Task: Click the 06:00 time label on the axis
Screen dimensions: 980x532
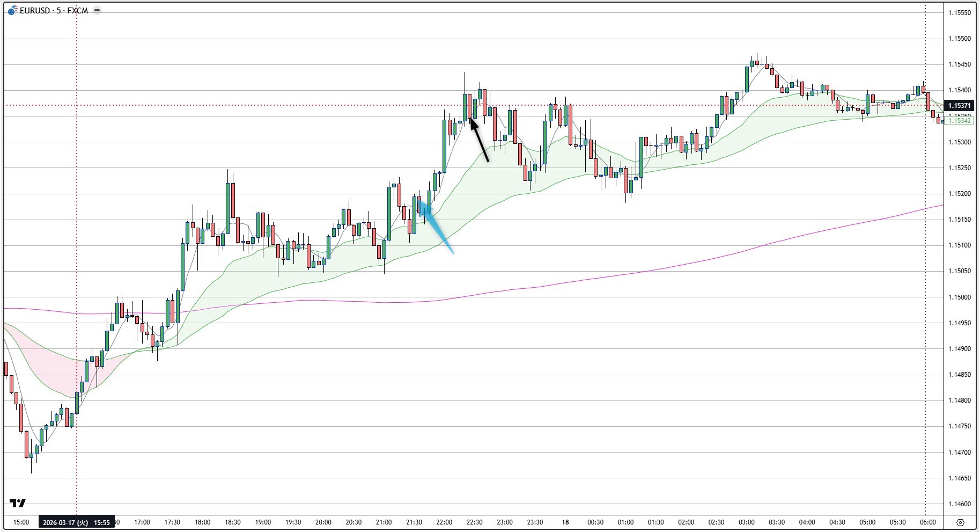Action: (927, 521)
